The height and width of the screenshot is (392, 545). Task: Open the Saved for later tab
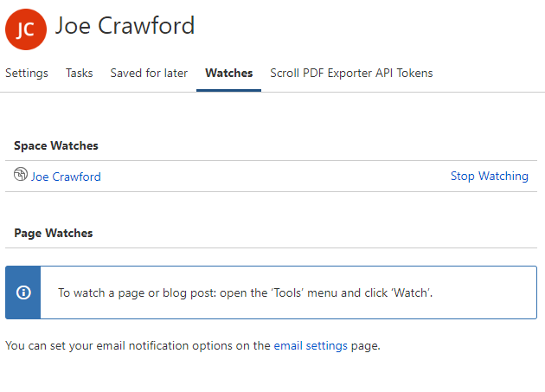tap(149, 73)
